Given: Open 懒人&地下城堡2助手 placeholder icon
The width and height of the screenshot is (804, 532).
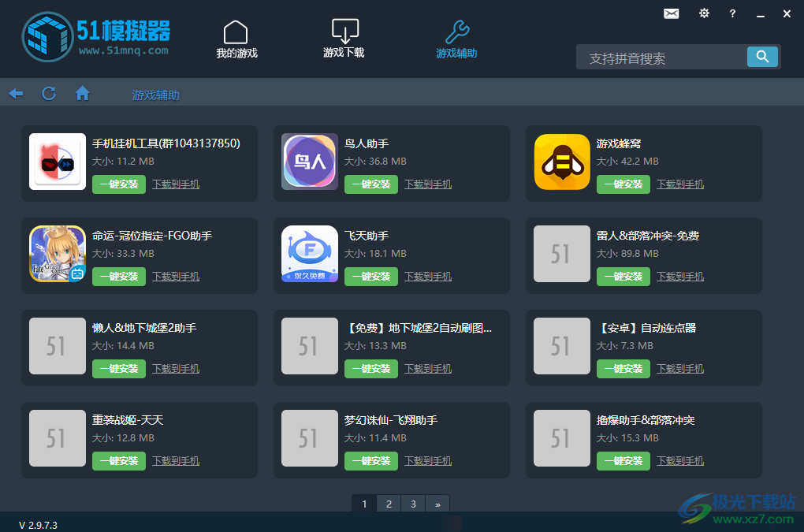Looking at the screenshot, I should [58, 346].
